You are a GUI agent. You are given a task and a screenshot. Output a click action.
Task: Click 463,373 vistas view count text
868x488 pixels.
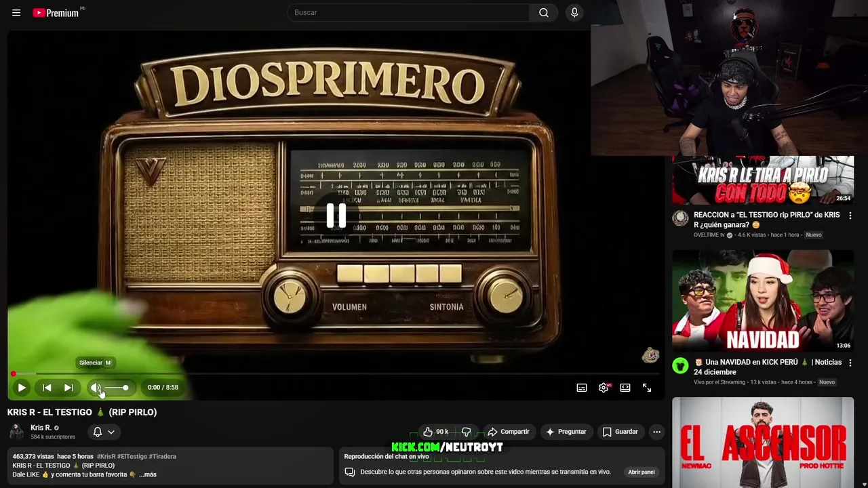pyautogui.click(x=33, y=457)
